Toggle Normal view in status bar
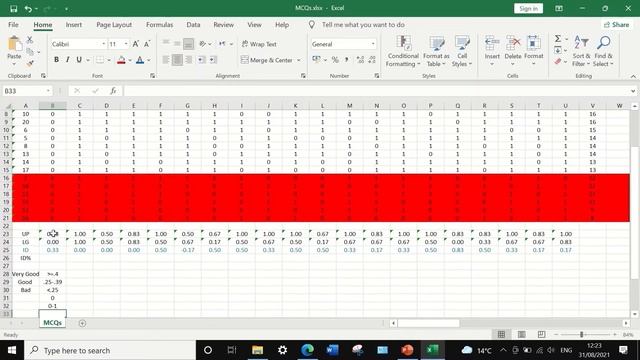Viewport: 640px width, 360px height. pos(501,335)
